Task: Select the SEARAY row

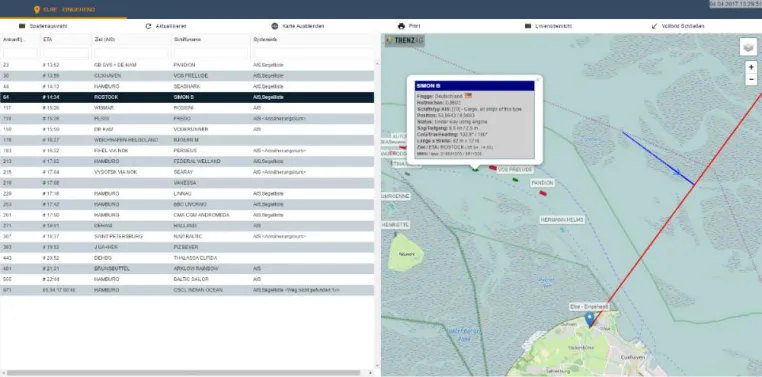Action: (187, 172)
